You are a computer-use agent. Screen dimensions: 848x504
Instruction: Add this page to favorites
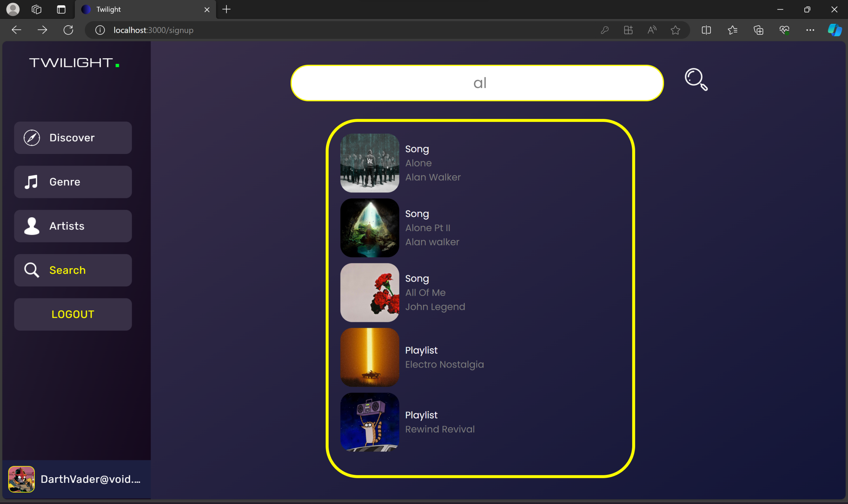675,30
